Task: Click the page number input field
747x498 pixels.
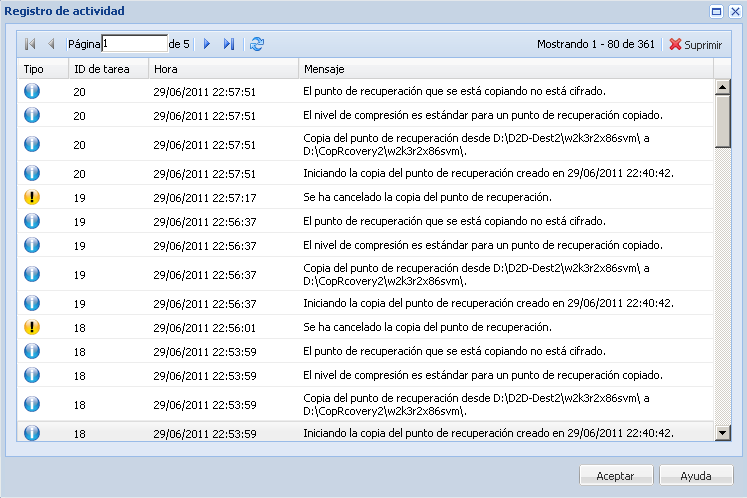Action: coord(135,44)
